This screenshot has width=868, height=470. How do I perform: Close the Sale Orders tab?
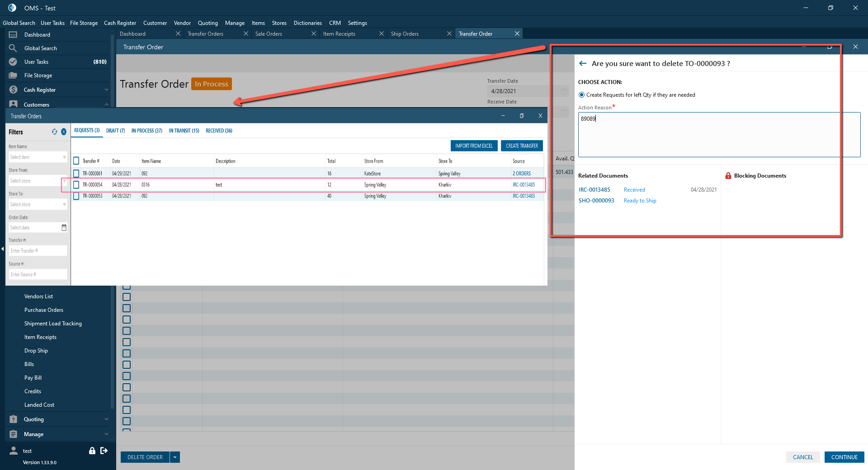tap(314, 34)
